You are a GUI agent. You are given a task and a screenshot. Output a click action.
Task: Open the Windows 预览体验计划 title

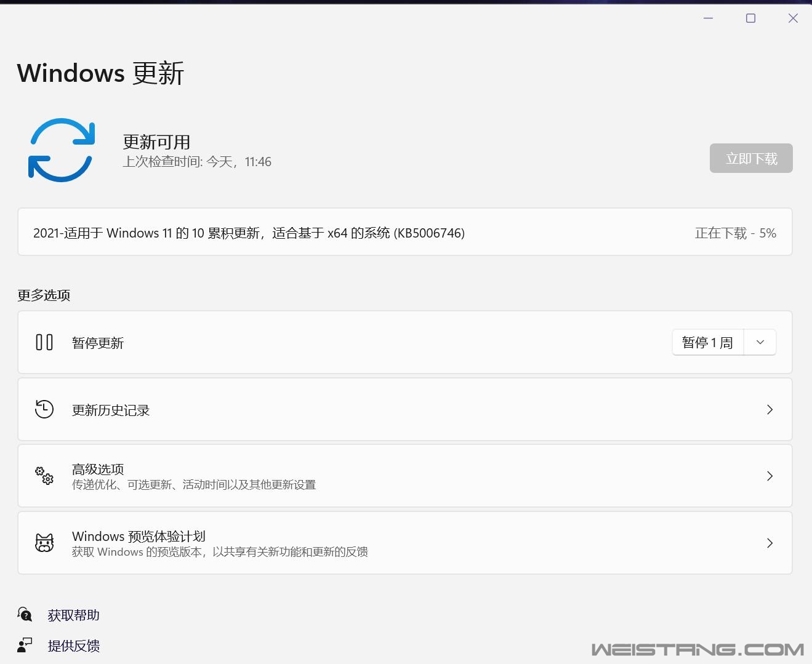pos(139,536)
